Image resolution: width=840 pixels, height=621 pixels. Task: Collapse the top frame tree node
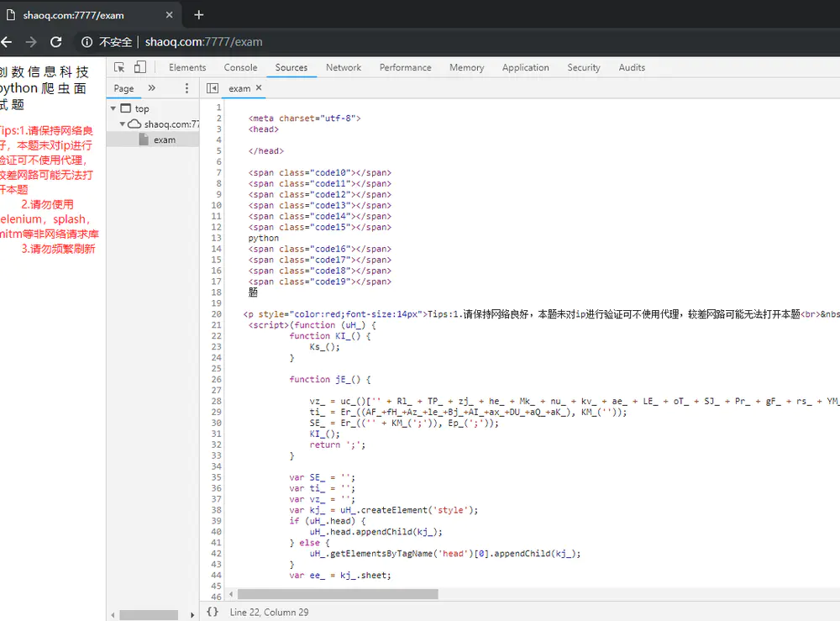pyautogui.click(x=113, y=108)
